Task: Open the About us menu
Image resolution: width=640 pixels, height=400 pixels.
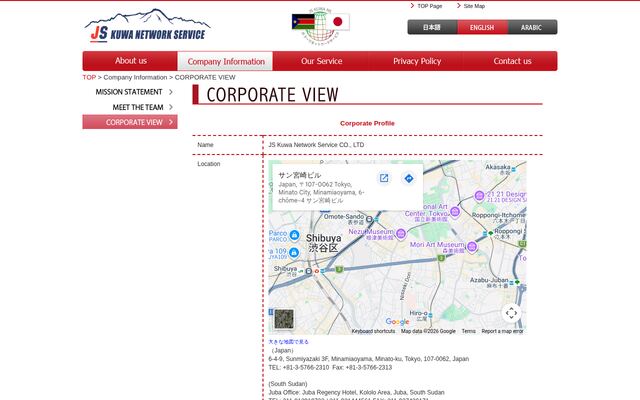Action: [x=130, y=61]
